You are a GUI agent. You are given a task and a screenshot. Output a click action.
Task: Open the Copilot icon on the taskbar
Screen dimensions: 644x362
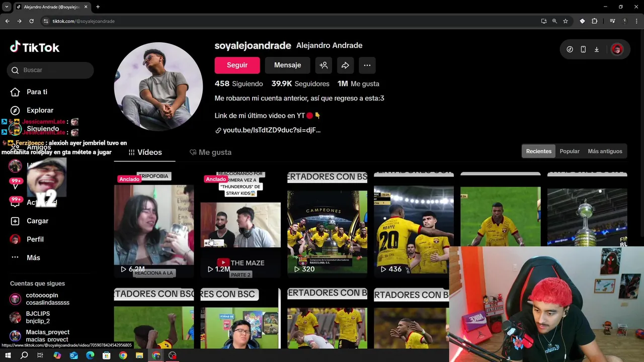point(57,355)
